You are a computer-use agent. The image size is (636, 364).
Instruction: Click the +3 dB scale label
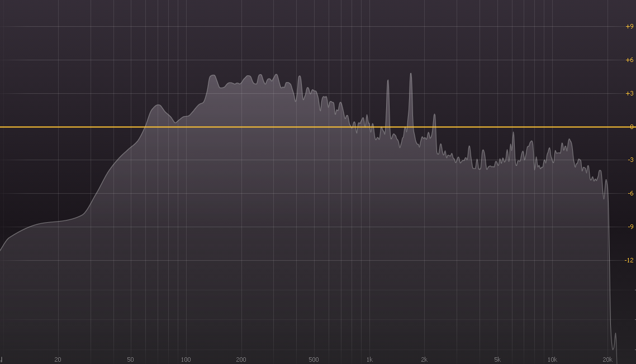(629, 92)
